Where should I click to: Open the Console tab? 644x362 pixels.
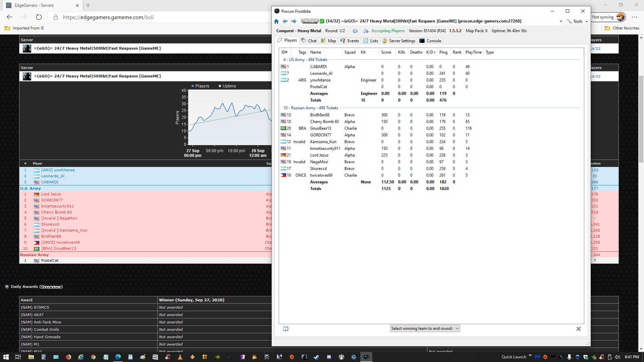(x=430, y=41)
